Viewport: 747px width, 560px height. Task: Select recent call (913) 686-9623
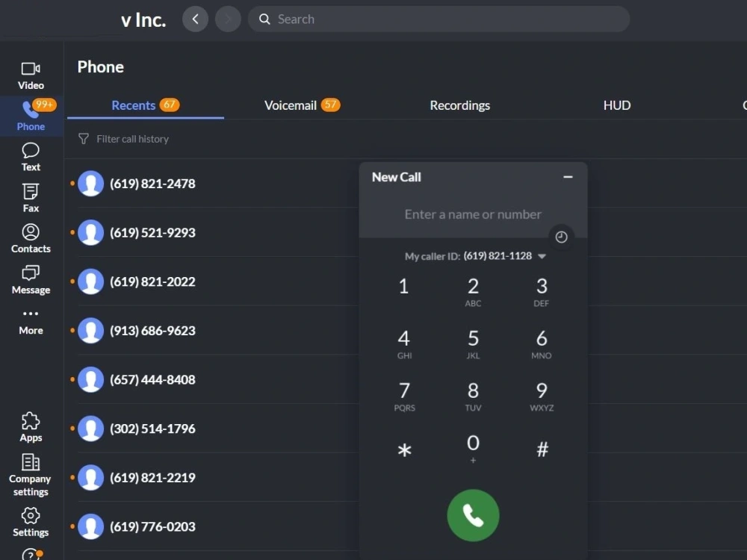[152, 331]
